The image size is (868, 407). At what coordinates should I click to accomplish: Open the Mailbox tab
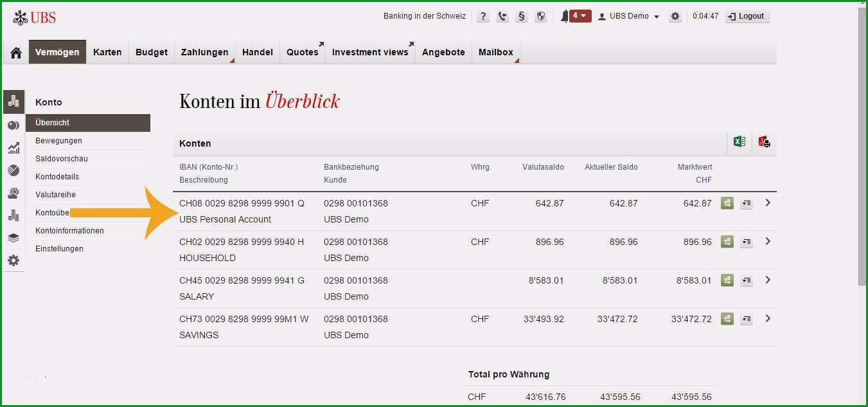click(496, 52)
